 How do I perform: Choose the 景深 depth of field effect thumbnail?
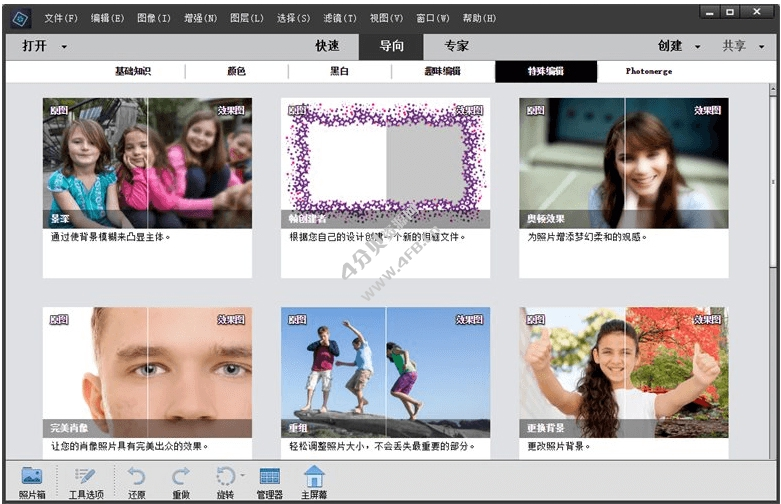coord(147,164)
